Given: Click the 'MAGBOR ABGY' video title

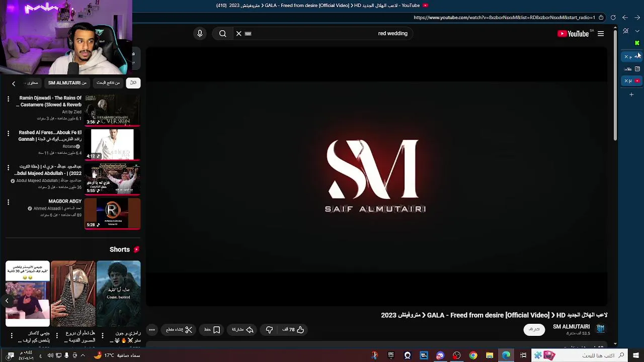Looking at the screenshot, I should 65,201.
